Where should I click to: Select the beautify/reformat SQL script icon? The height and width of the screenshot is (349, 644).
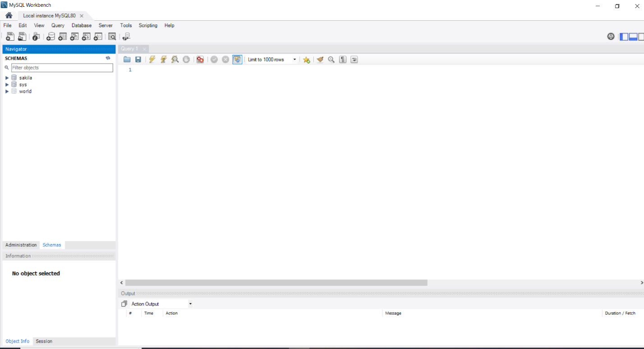[320, 59]
